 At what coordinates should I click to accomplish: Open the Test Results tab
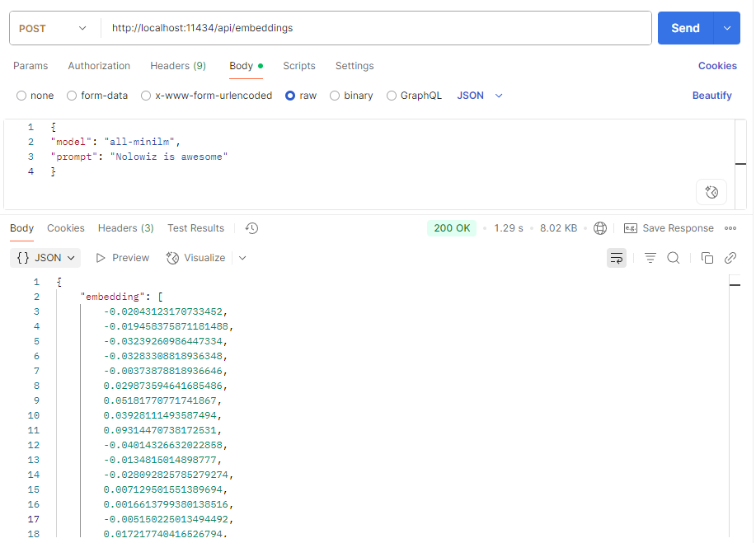click(195, 228)
